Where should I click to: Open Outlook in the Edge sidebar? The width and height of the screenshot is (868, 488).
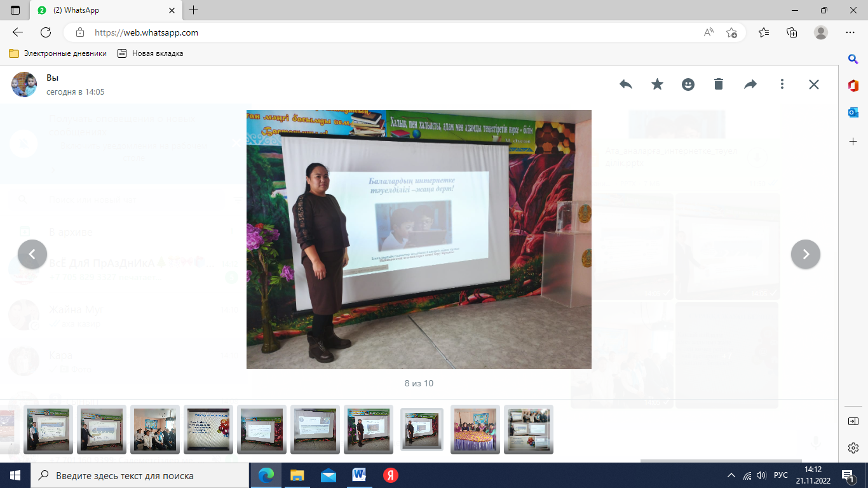pos(853,112)
